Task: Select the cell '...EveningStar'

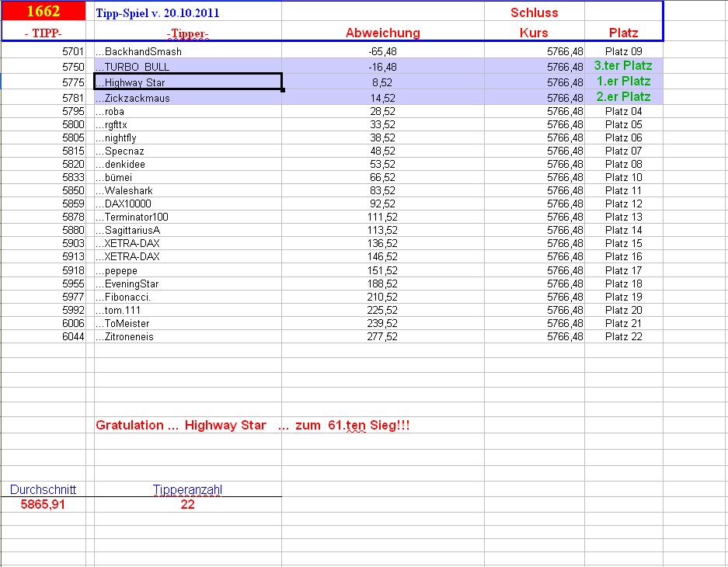Action: [x=187, y=283]
